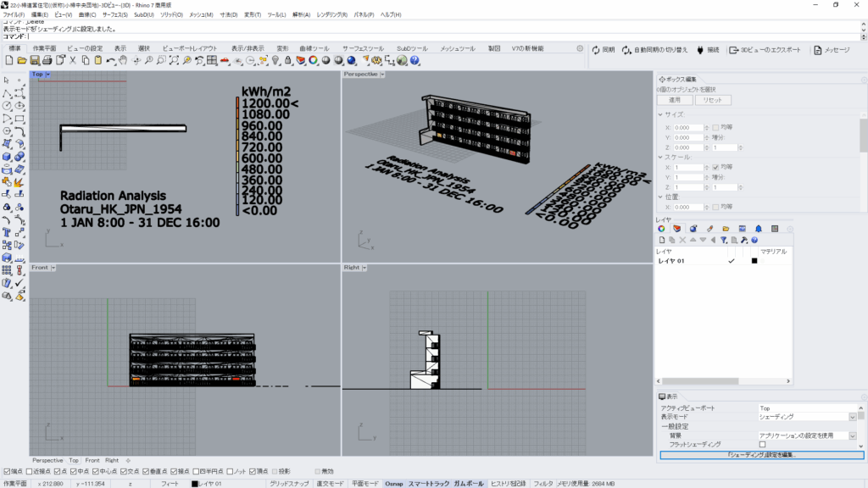
Task: Click the Help question mark toolbar icon
Action: point(415,60)
